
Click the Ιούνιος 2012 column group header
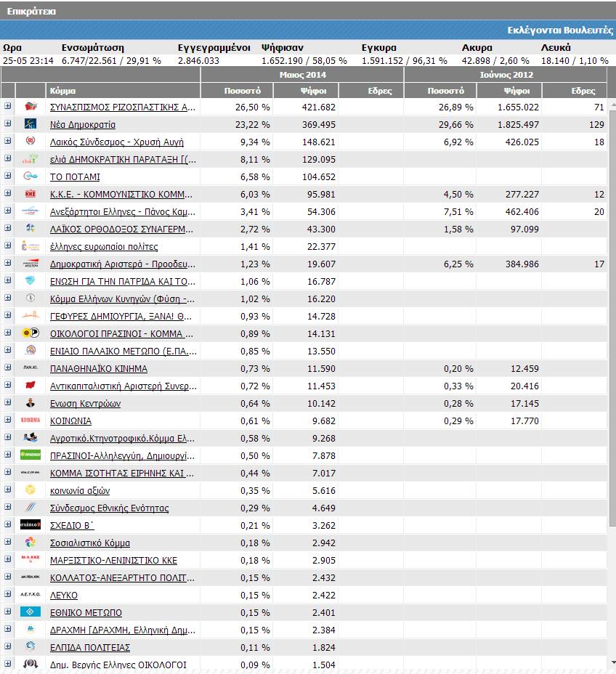[x=506, y=75]
